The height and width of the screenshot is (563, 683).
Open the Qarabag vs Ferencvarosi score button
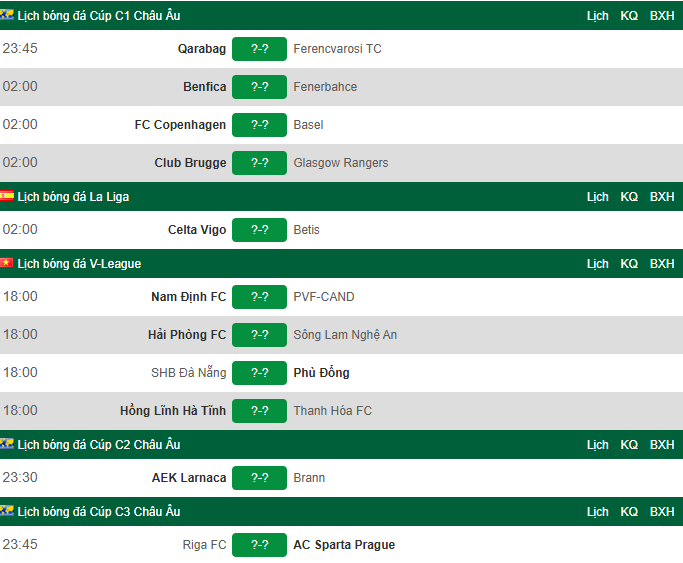pyautogui.click(x=259, y=49)
